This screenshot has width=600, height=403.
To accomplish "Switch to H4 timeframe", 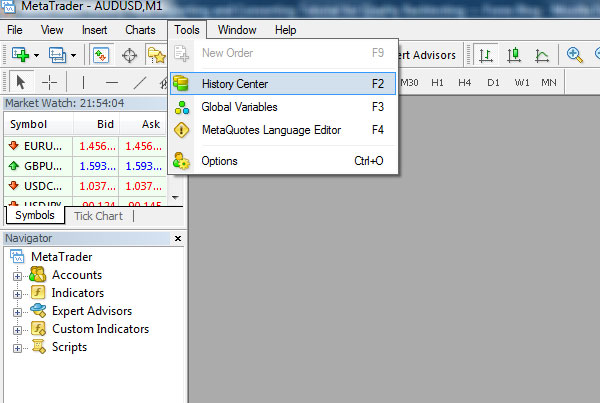I will [x=465, y=82].
